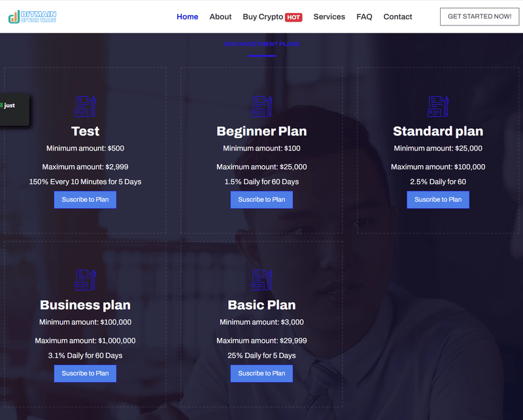Screen dimensions: 523x420
Task: Click the document icon above Standard plan
Action: (438, 107)
